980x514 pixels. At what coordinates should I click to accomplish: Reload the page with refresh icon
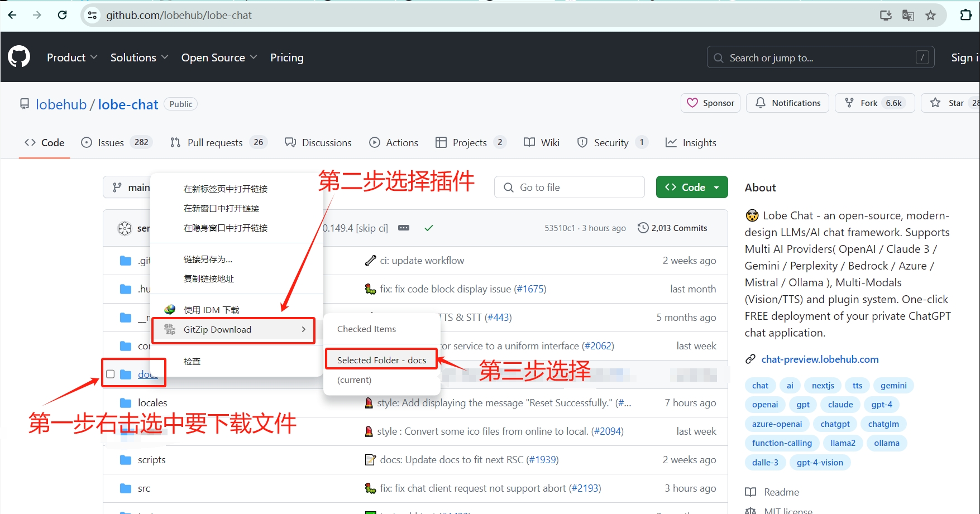coord(63,15)
